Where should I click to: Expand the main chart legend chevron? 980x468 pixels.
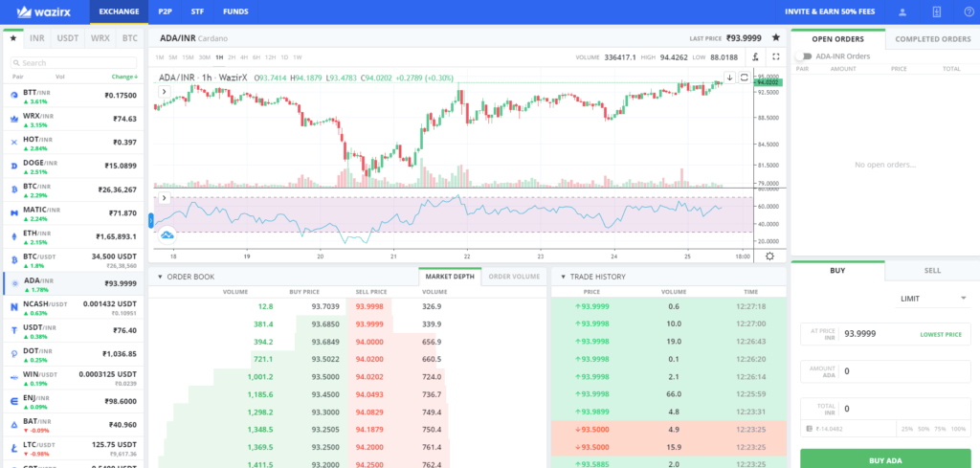point(165,91)
